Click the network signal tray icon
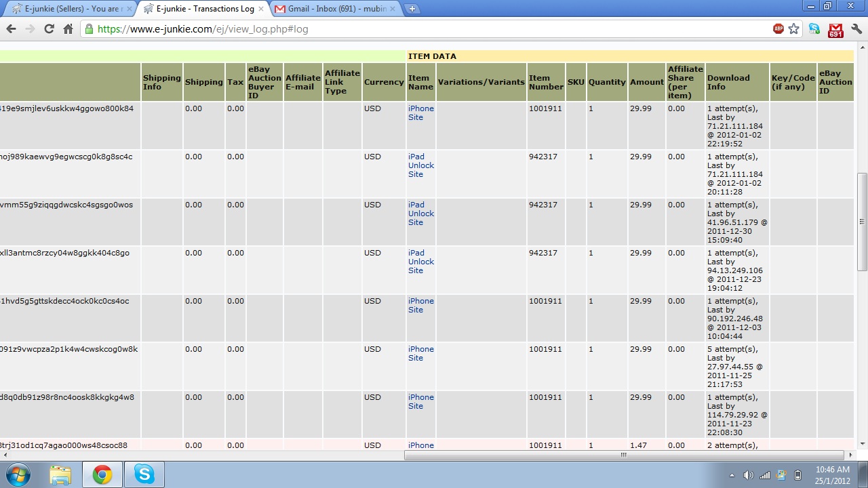 click(765, 475)
